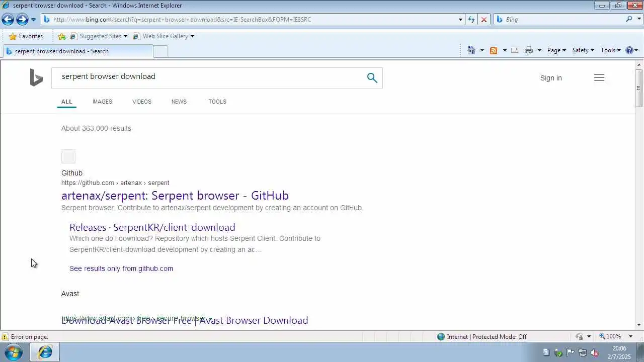Print using the Printer icon
Screen dimensions: 644x362
(528, 50)
